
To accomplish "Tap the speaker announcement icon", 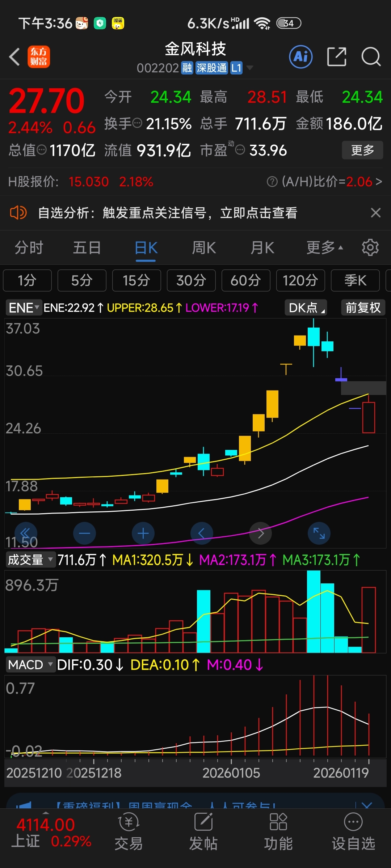I will click(x=18, y=213).
